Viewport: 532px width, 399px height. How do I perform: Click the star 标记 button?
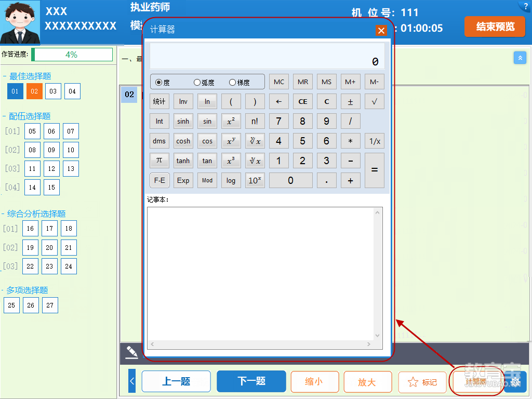point(422,382)
